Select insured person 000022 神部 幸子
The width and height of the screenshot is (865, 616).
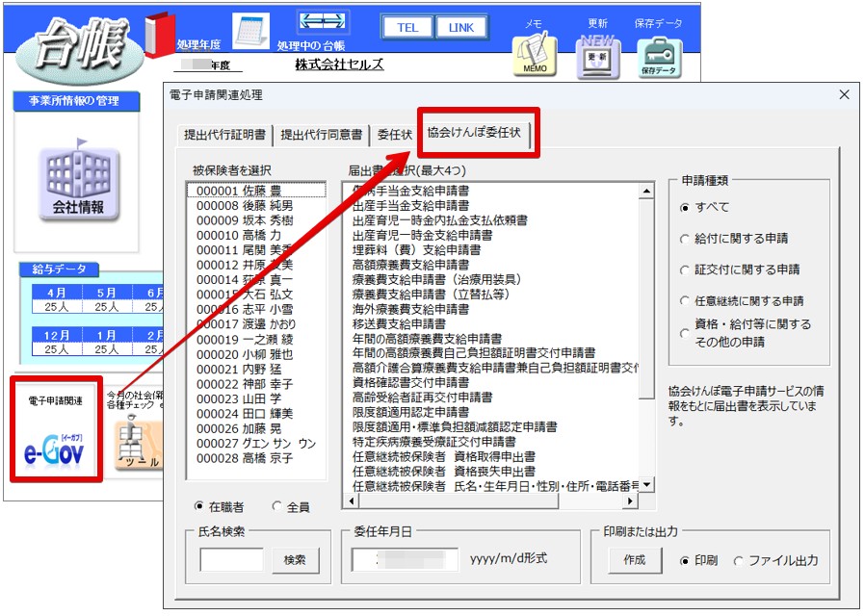coord(256,384)
